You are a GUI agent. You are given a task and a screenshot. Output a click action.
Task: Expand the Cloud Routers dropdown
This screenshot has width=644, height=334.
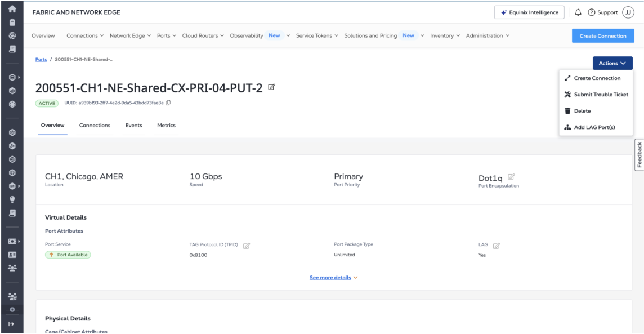point(203,36)
